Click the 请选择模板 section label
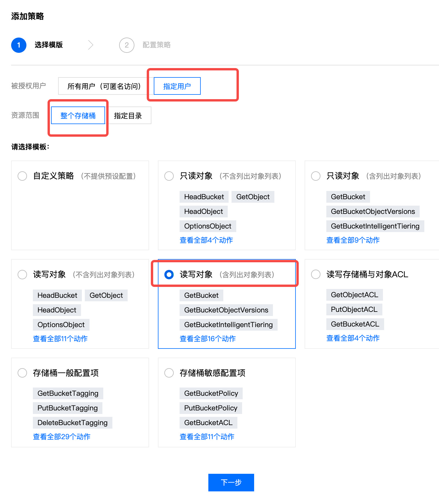The image size is (439, 504). coord(30,147)
